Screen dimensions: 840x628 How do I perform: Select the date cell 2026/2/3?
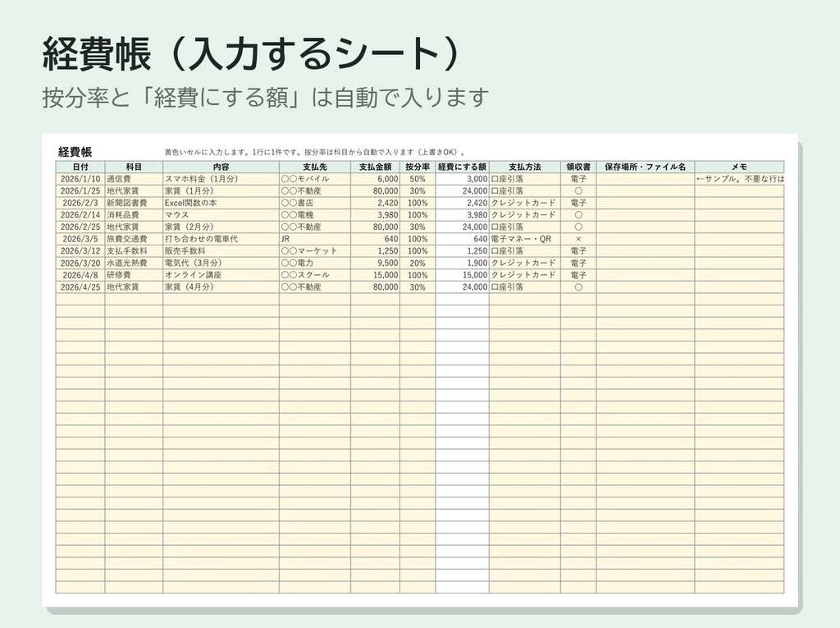tap(80, 203)
